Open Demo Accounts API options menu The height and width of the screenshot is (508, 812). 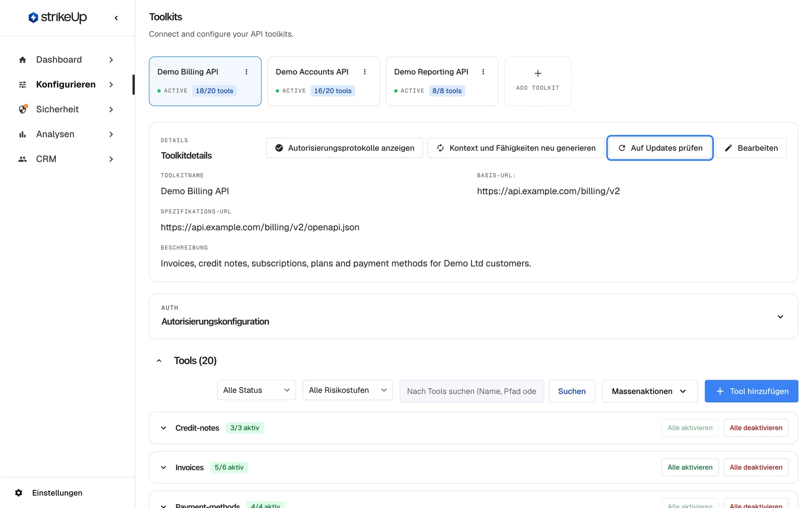click(x=365, y=72)
